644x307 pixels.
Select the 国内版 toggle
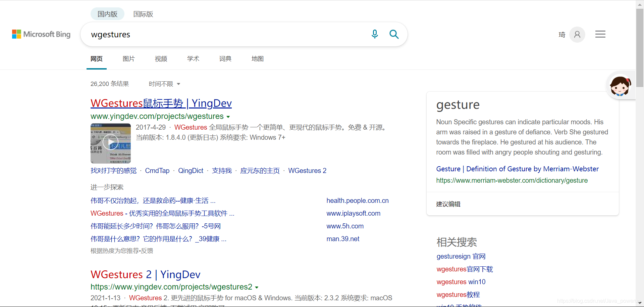pos(107,14)
